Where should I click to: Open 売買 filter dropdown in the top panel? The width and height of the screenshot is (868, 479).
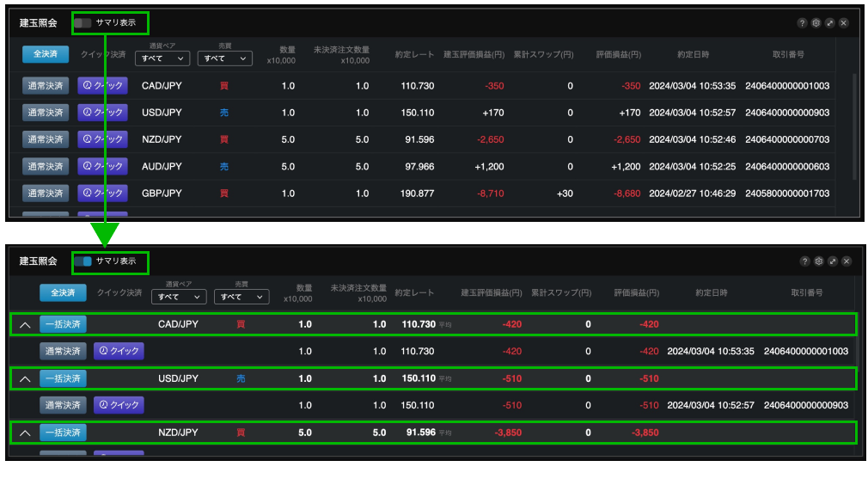224,58
